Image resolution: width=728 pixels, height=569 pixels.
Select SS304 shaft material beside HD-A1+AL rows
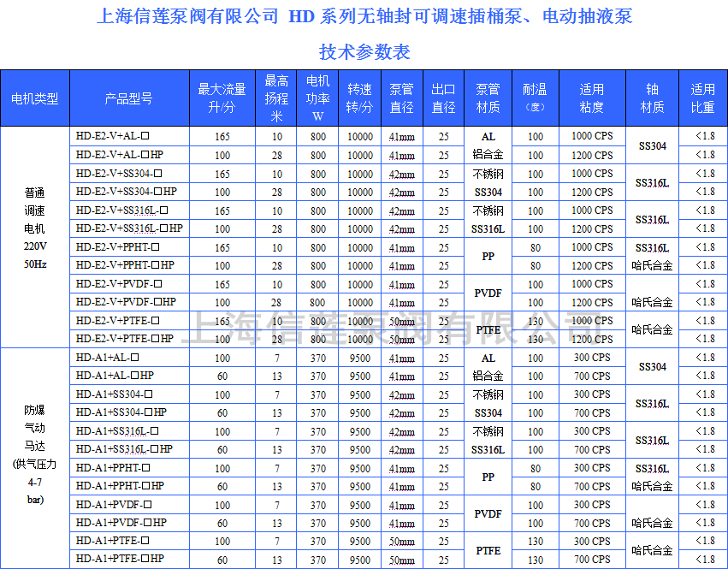[x=653, y=366]
